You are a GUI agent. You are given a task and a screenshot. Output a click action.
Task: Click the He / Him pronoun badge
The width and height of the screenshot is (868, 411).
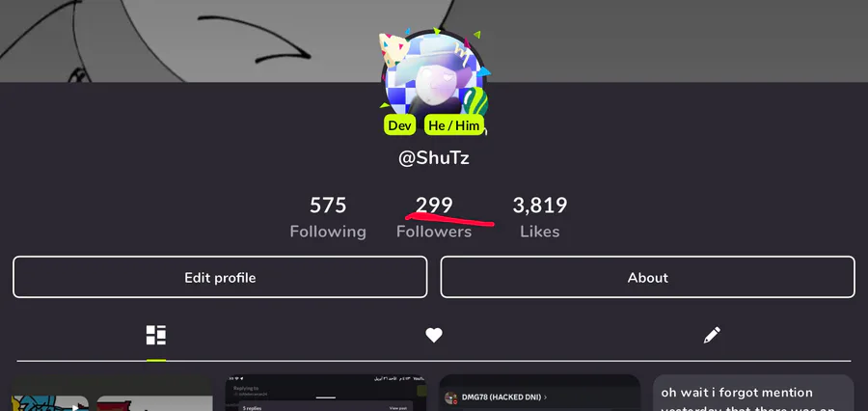coord(454,125)
